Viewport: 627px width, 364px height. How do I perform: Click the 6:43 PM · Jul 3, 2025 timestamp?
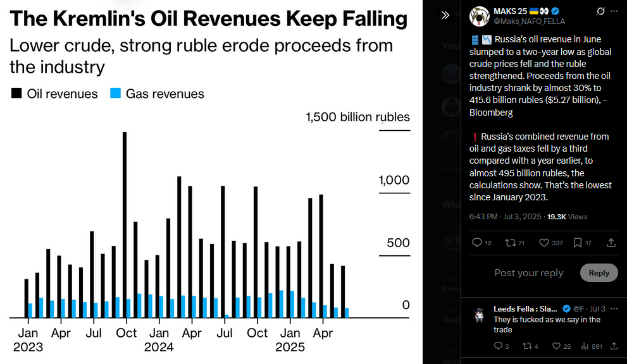pos(505,217)
